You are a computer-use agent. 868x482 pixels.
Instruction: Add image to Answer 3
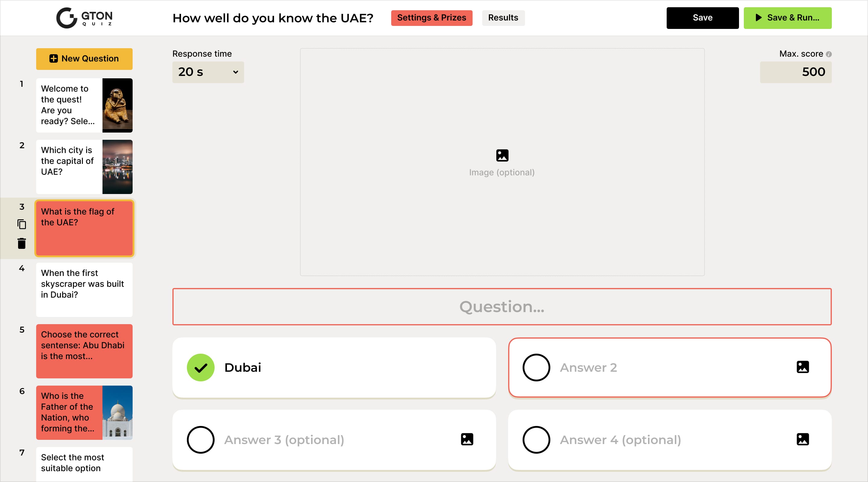(467, 439)
